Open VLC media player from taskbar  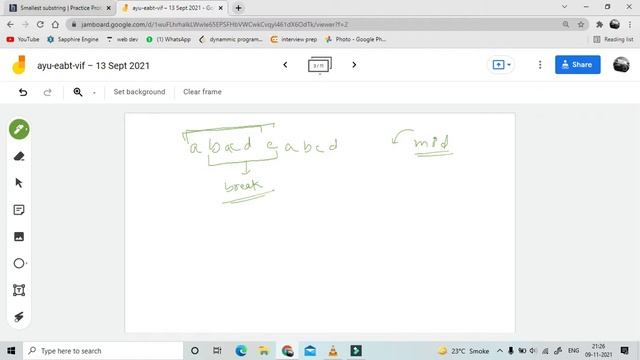click(x=333, y=351)
